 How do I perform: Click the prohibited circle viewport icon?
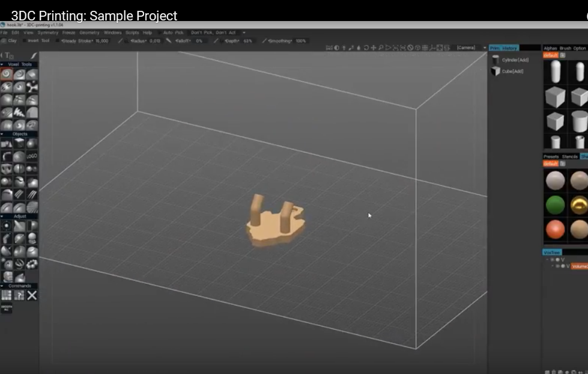click(x=410, y=48)
